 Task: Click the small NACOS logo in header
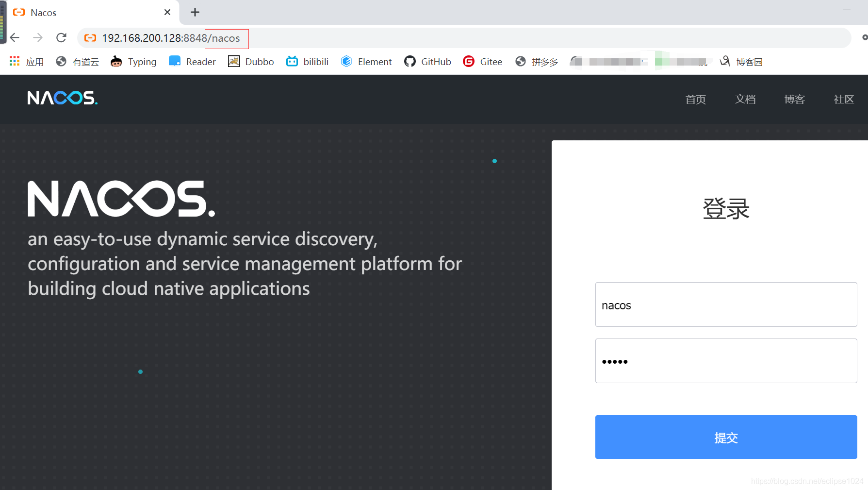[x=63, y=98]
